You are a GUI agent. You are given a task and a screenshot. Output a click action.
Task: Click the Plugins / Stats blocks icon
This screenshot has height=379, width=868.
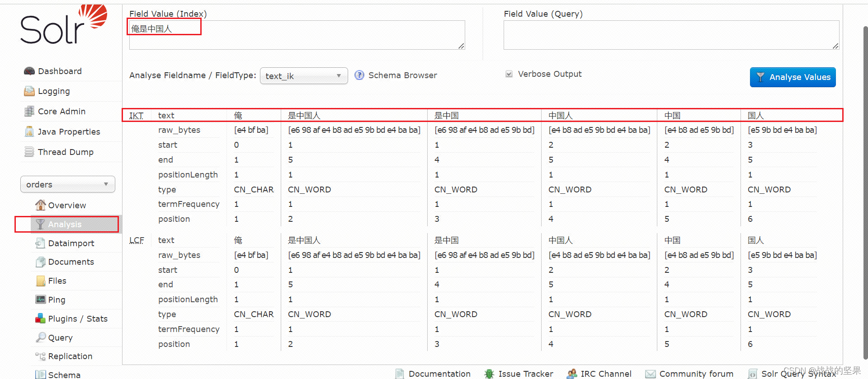(x=40, y=318)
